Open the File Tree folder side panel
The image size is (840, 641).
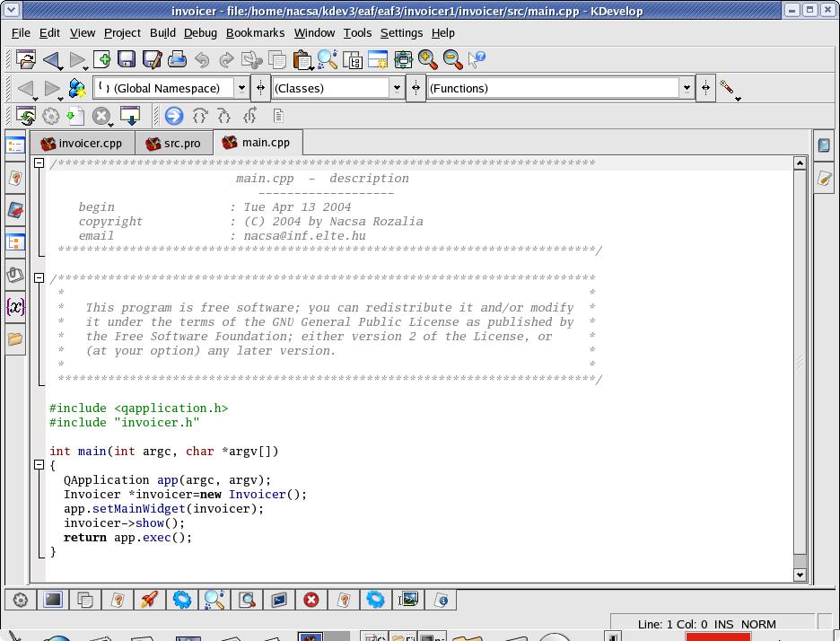click(x=15, y=338)
